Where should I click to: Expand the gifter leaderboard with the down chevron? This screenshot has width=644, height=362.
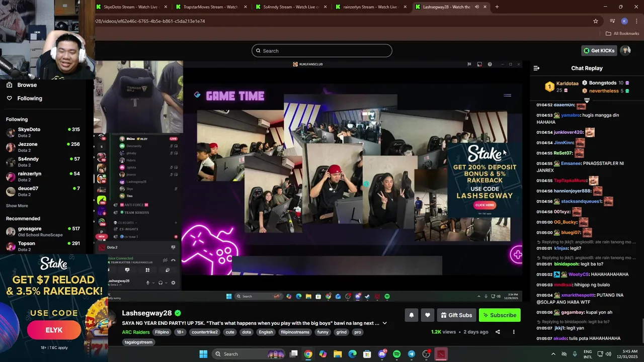point(587,101)
